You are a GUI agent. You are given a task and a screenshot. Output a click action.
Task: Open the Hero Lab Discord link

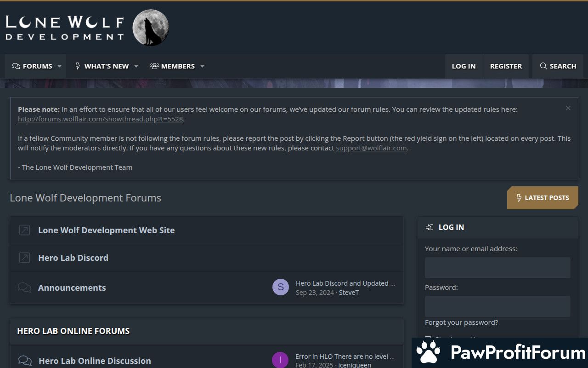pos(73,258)
